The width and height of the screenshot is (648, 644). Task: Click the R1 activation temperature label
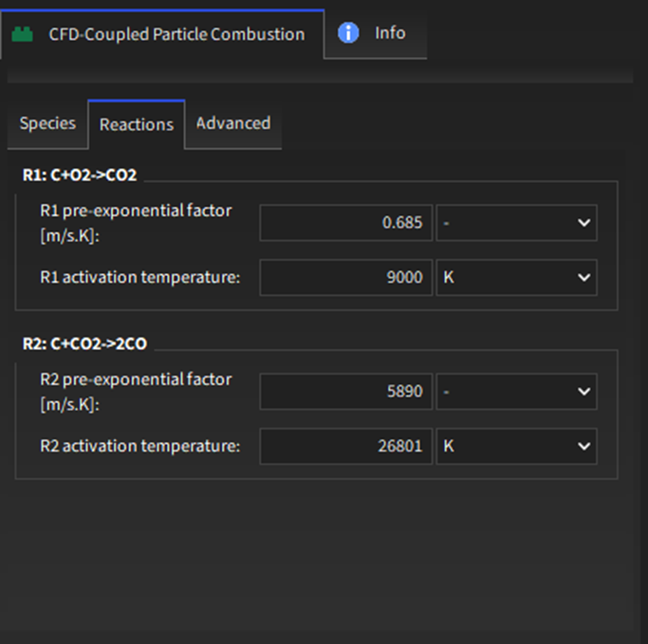140,278
